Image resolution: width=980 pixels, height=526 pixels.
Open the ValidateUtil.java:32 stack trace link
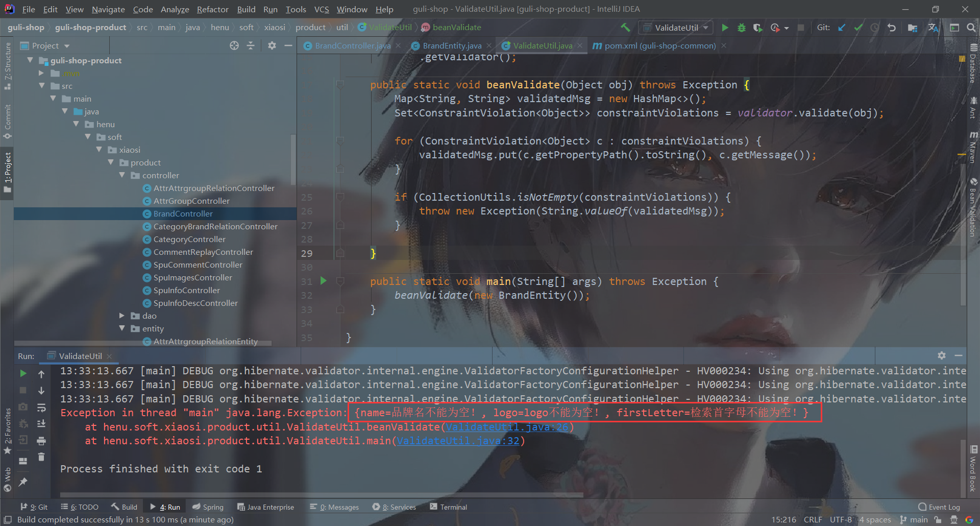pos(458,440)
